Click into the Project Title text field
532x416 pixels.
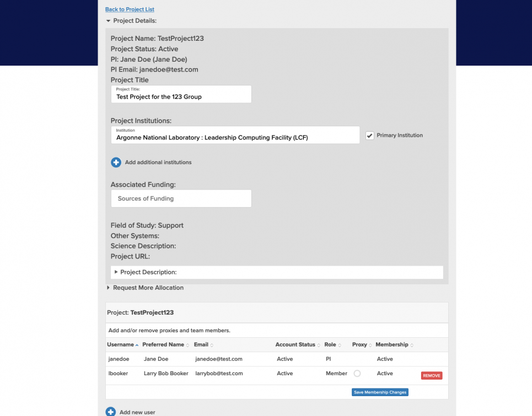tap(181, 96)
